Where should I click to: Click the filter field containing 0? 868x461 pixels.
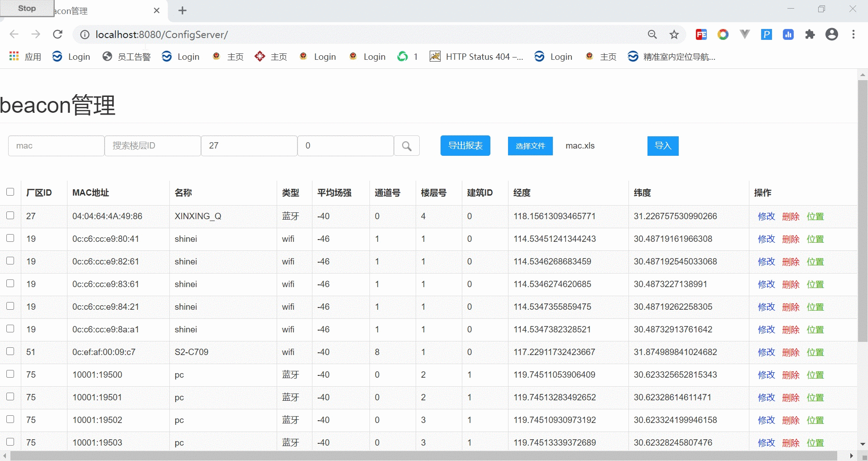pos(345,146)
